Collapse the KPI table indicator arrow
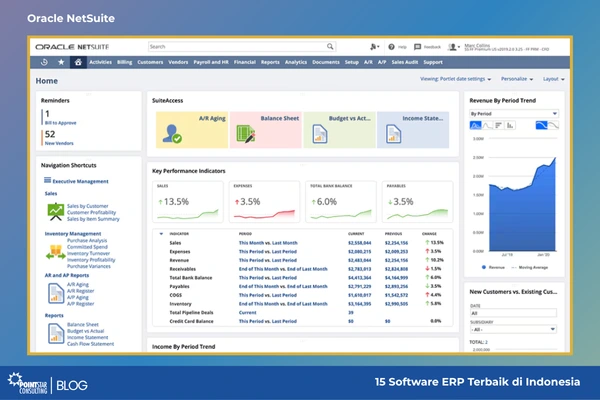The height and width of the screenshot is (400, 600). coord(161,233)
